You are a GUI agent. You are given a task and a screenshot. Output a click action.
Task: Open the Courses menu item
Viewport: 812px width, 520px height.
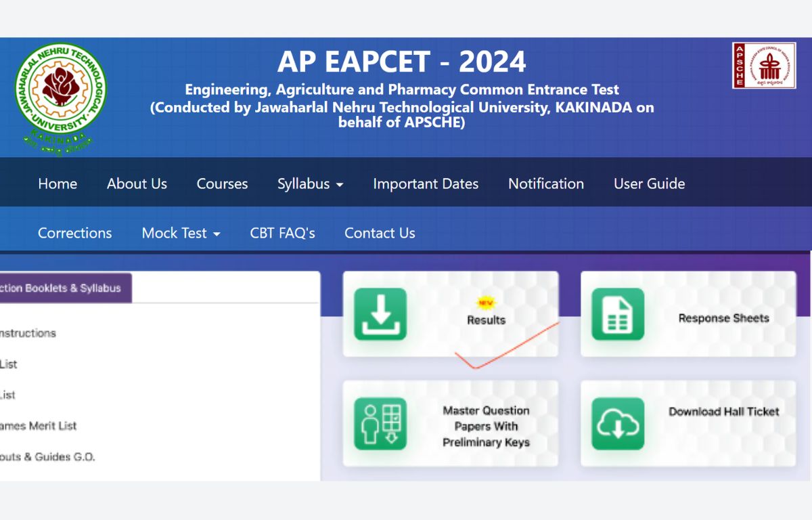222,183
